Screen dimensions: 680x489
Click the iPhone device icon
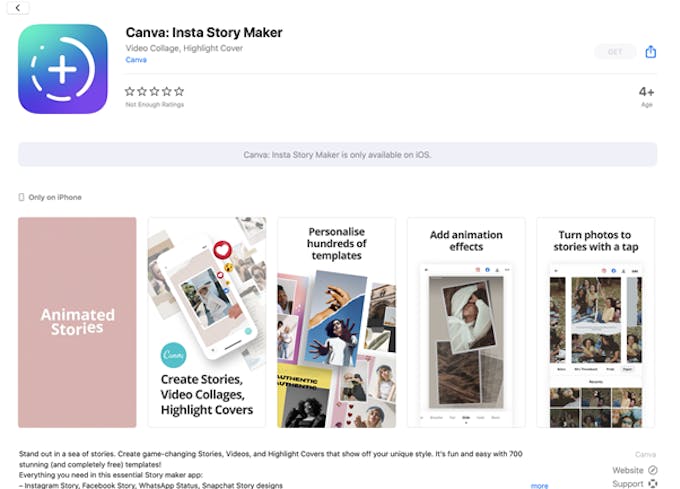click(21, 197)
